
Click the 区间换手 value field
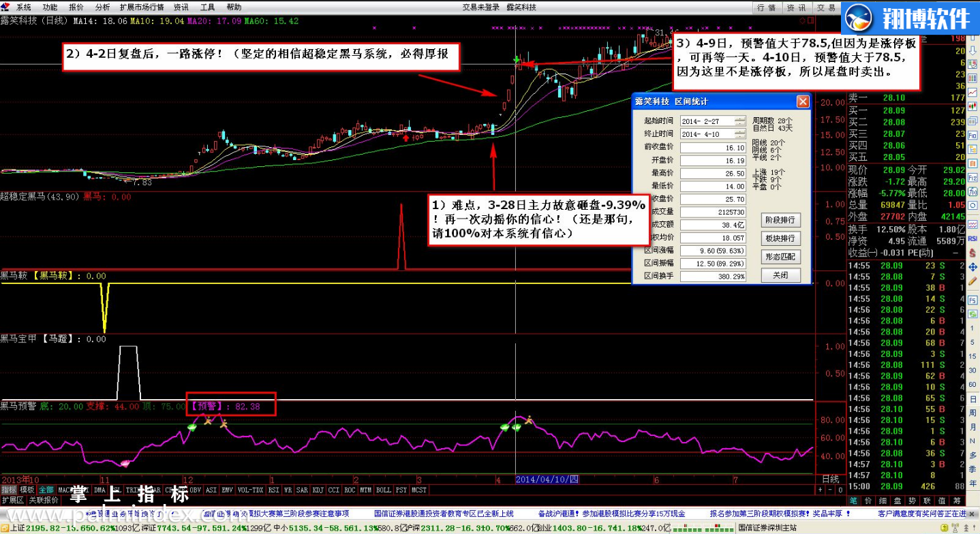(713, 277)
